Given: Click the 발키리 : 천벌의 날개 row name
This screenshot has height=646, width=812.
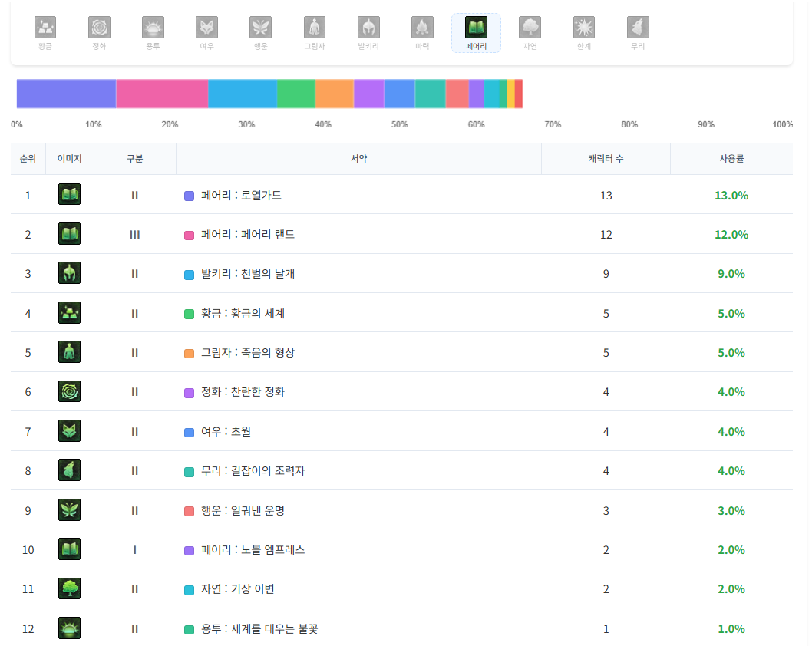Looking at the screenshot, I should pyautogui.click(x=247, y=274).
